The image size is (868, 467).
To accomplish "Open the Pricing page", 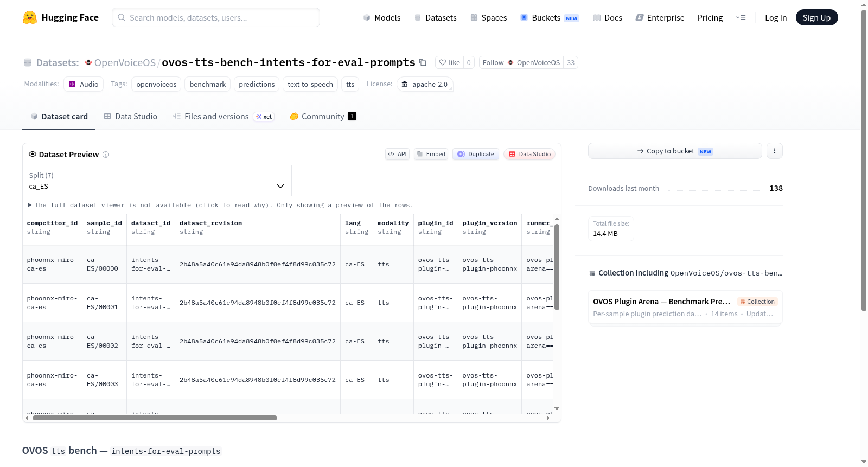I will coord(710,17).
